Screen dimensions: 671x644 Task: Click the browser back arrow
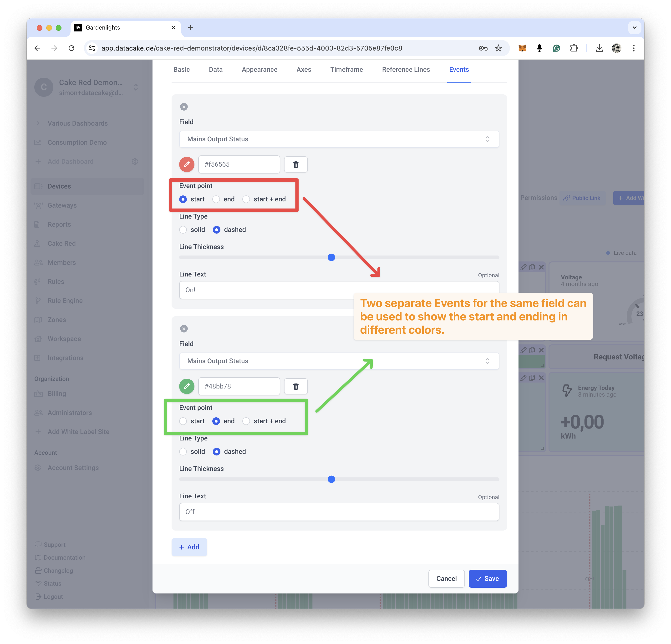click(x=38, y=48)
